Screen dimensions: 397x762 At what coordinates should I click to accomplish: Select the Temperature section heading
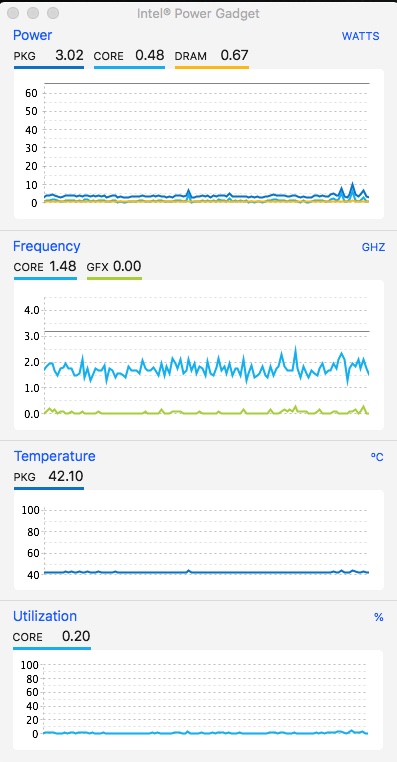pyautogui.click(x=54, y=456)
